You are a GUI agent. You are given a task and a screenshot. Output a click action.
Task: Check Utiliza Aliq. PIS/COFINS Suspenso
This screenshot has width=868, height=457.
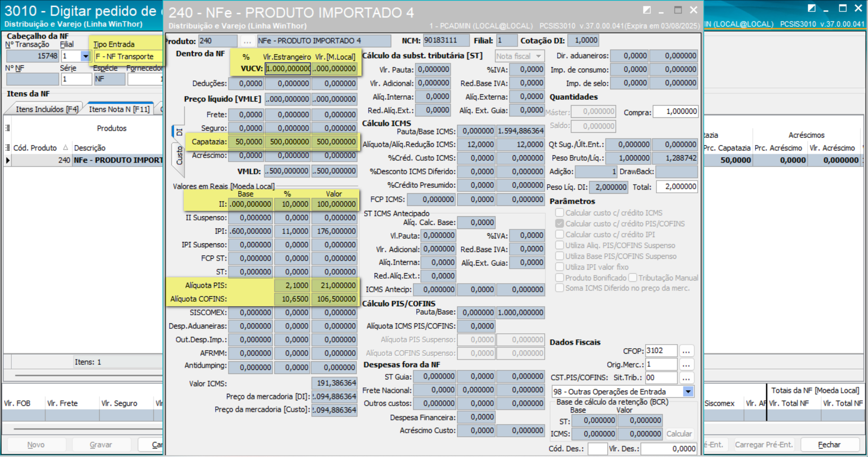tap(560, 245)
